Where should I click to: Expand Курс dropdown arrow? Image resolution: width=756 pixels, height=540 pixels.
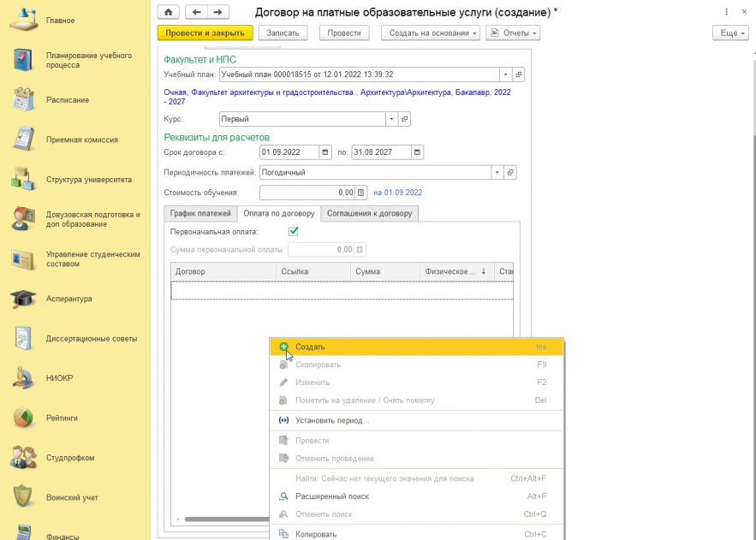391,119
